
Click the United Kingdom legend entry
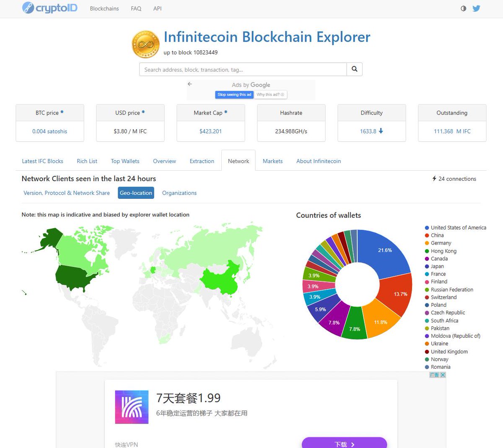click(446, 352)
